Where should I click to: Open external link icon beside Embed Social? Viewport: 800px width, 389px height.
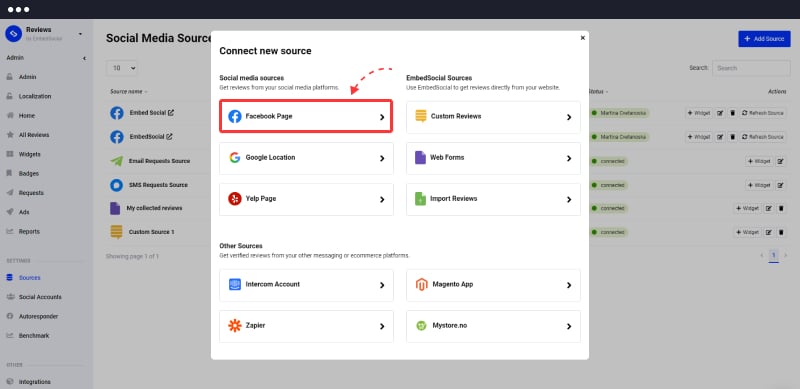point(171,113)
